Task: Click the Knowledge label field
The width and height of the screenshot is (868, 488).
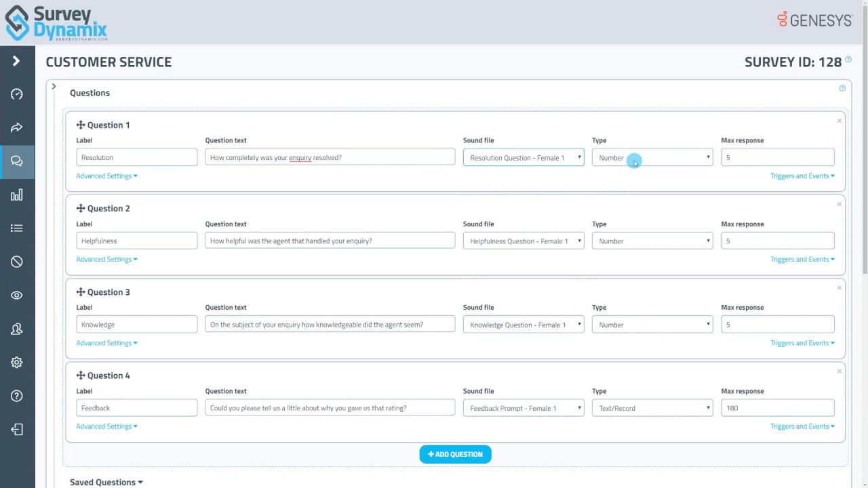Action: 137,325
